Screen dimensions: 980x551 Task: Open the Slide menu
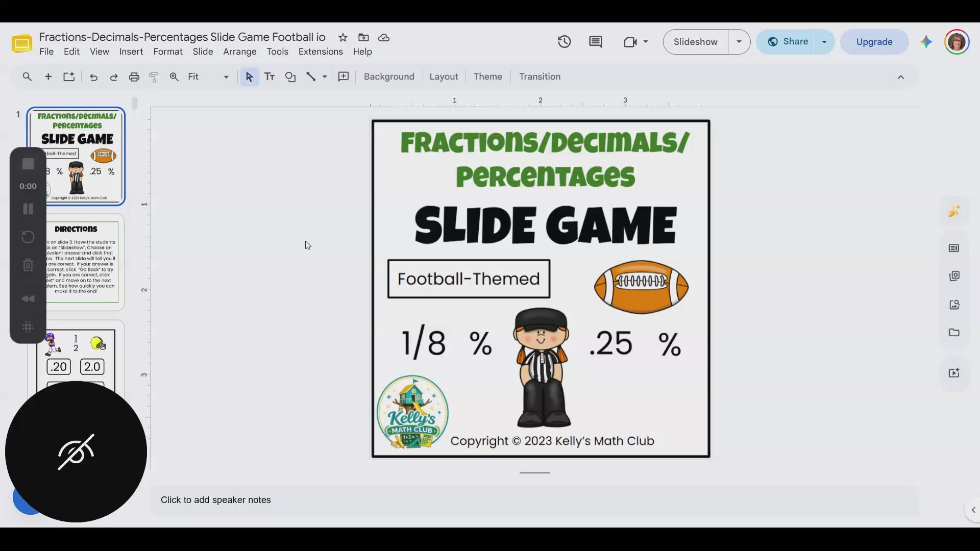click(203, 52)
